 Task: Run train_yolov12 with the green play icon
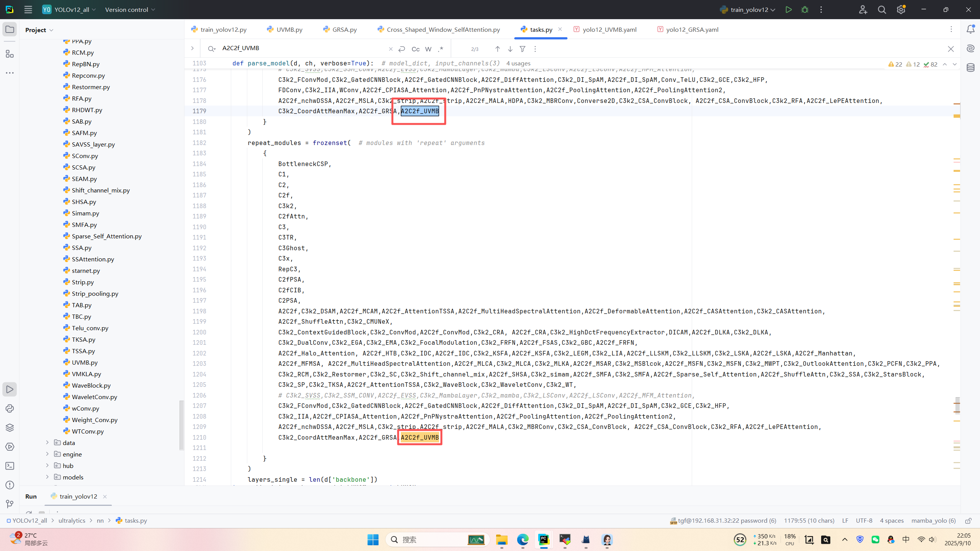pyautogui.click(x=788, y=10)
